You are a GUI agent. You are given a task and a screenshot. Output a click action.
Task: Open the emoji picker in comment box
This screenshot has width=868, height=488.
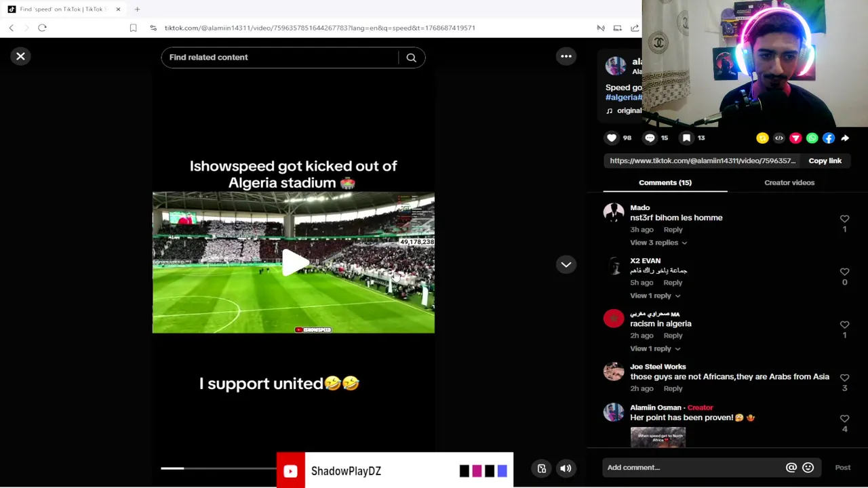(808, 467)
